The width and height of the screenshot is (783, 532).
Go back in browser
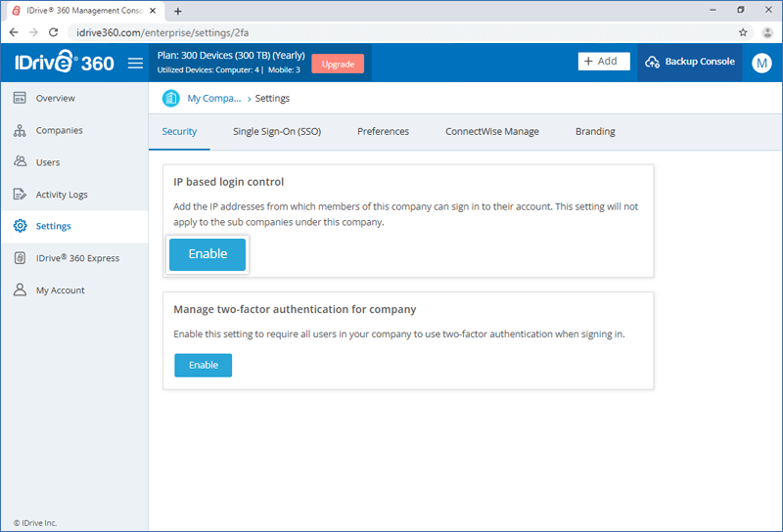14,32
